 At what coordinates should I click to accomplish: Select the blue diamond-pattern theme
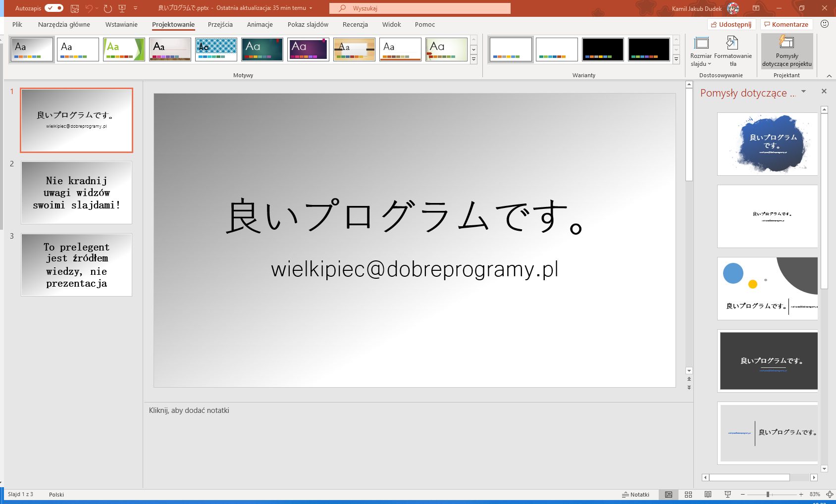click(216, 50)
